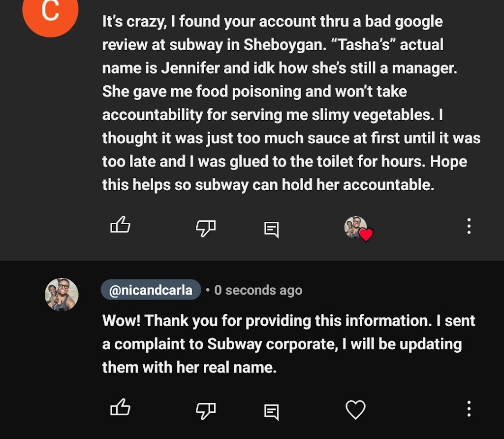This screenshot has height=439, width=504.
Task: Remove the red creator heart from top comment
Action: click(366, 235)
